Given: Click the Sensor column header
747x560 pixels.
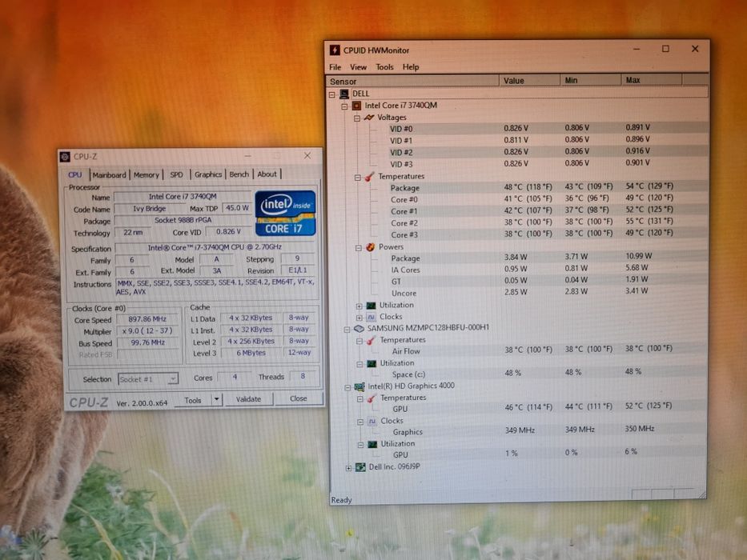Looking at the screenshot, I should tap(412, 81).
